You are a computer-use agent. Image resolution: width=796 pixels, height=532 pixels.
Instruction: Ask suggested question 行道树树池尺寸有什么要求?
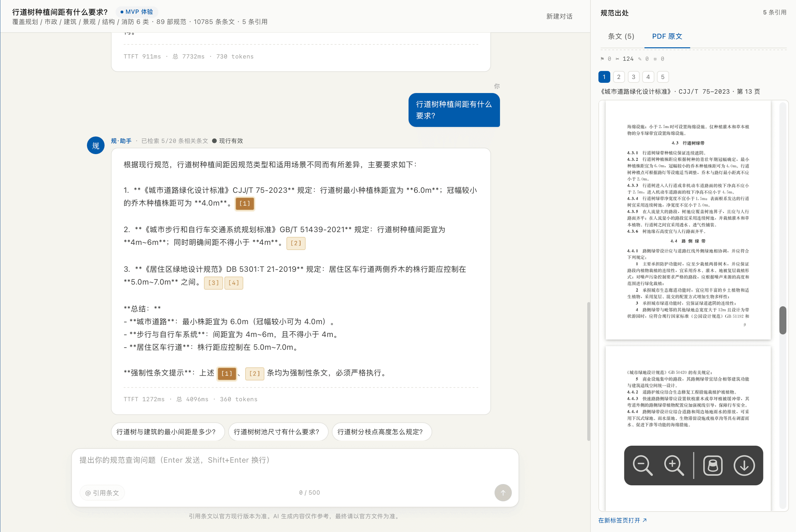point(278,432)
